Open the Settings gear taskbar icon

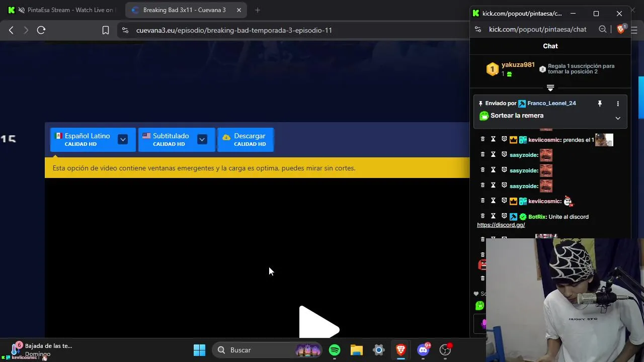pyautogui.click(x=379, y=350)
